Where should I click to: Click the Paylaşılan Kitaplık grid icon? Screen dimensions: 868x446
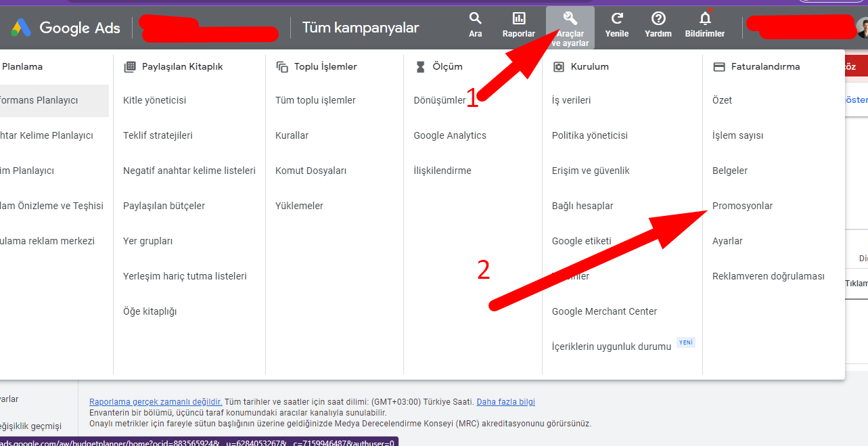(130, 66)
